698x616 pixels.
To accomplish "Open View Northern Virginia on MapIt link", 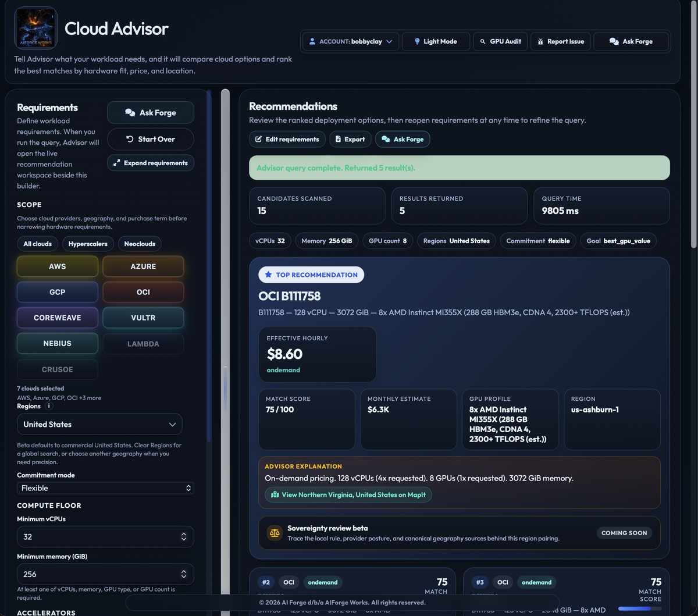I will click(348, 494).
